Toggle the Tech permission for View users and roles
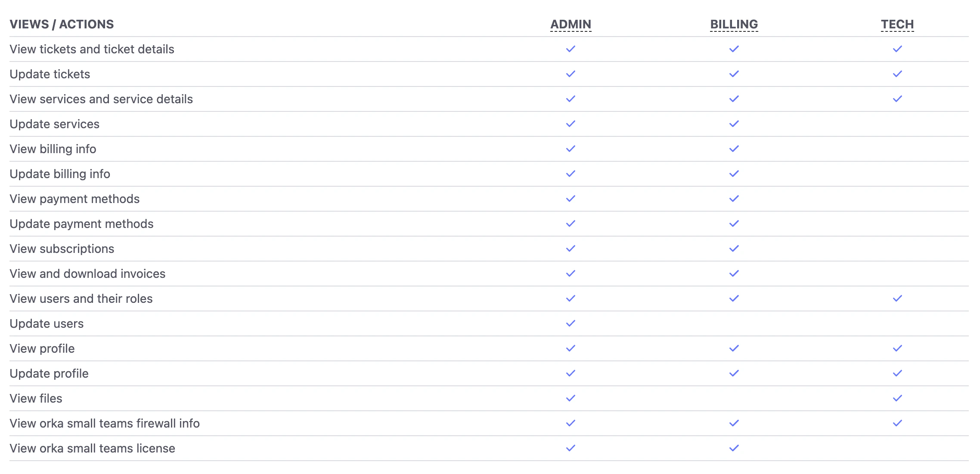The image size is (980, 474). (898, 298)
